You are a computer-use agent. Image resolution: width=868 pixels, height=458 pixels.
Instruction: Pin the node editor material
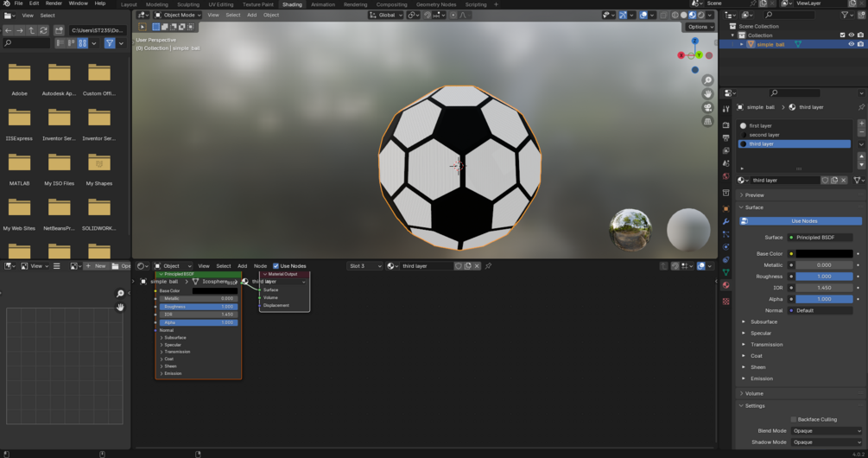tap(488, 266)
